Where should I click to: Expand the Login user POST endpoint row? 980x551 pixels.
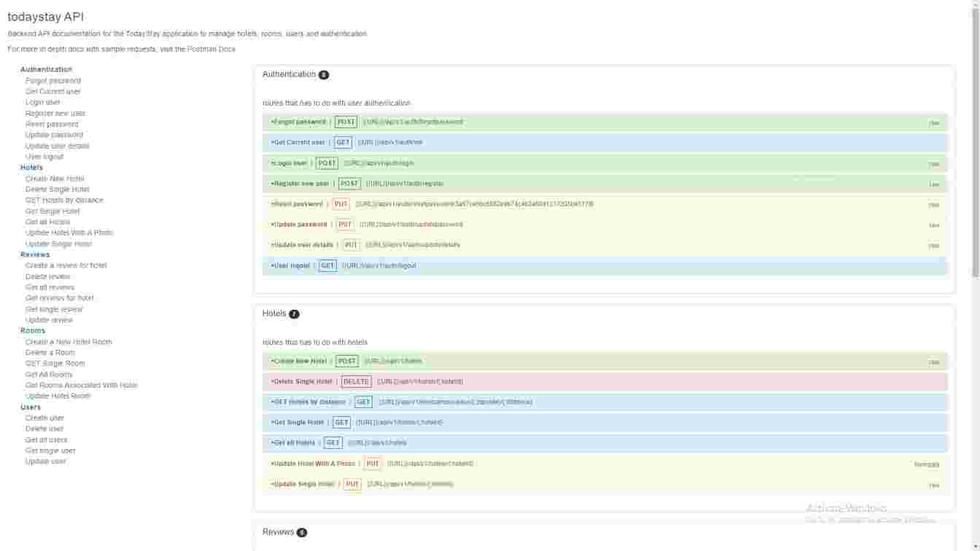coord(604,163)
